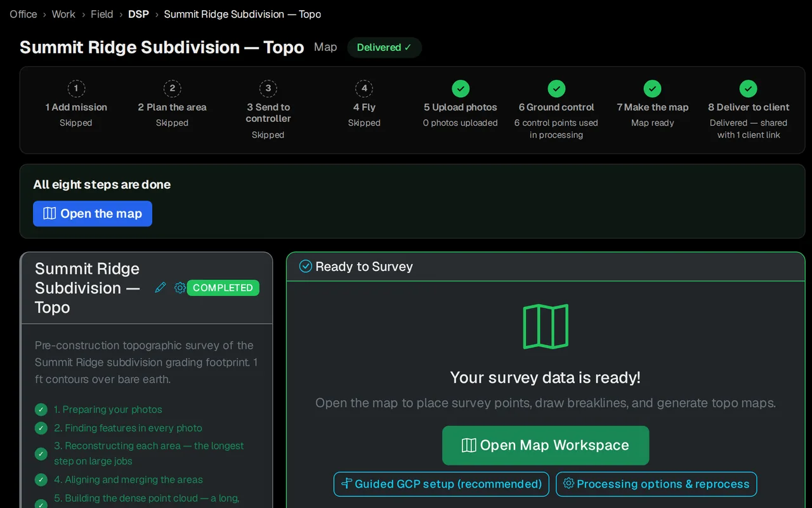812x508 pixels.
Task: Click "Delivered — shared with 1 client link" text
Action: coord(749,129)
